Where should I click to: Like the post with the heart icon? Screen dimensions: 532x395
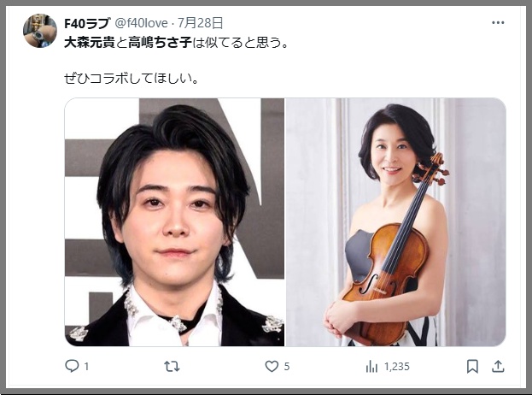tap(272, 366)
